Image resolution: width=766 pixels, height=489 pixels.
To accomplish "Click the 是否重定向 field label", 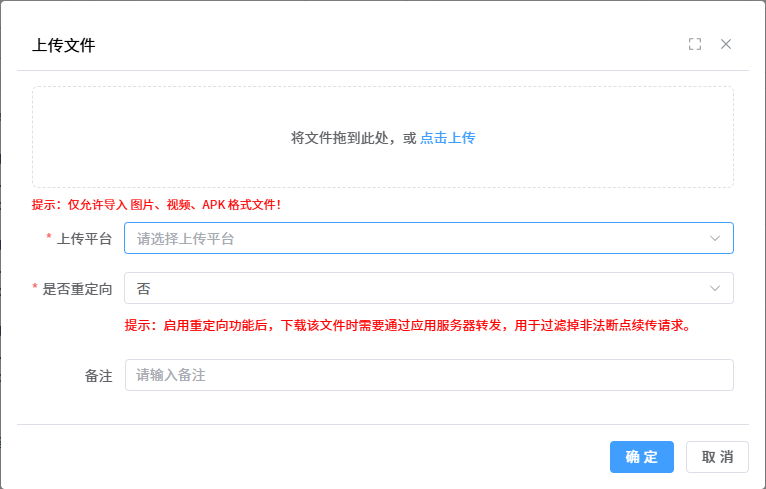I will pos(77,288).
